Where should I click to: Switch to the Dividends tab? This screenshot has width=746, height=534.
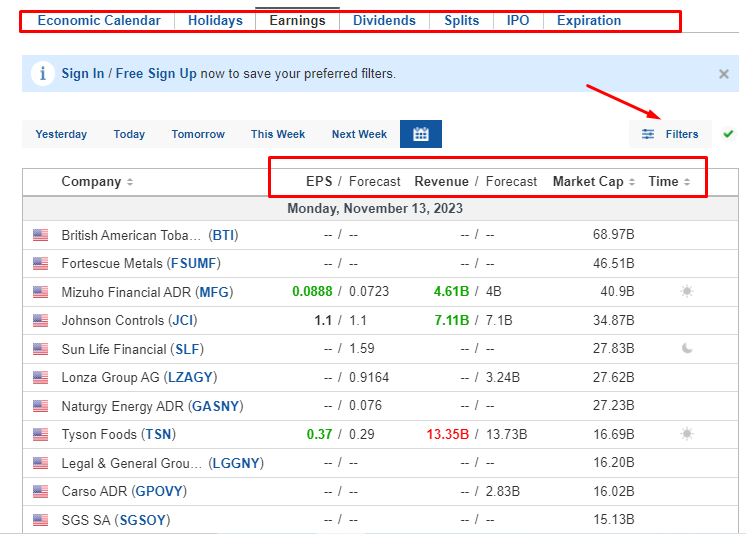[384, 20]
